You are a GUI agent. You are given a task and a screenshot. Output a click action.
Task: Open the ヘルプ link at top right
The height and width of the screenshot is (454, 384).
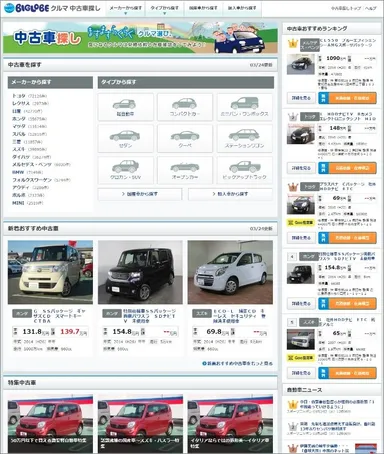pyautogui.click(x=371, y=8)
